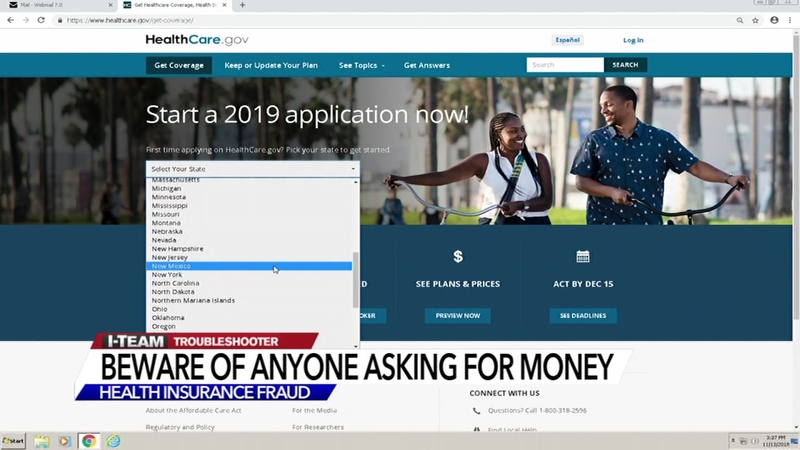Choose North Carolina from the list
Image resolution: width=800 pixels, height=450 pixels.
point(176,283)
